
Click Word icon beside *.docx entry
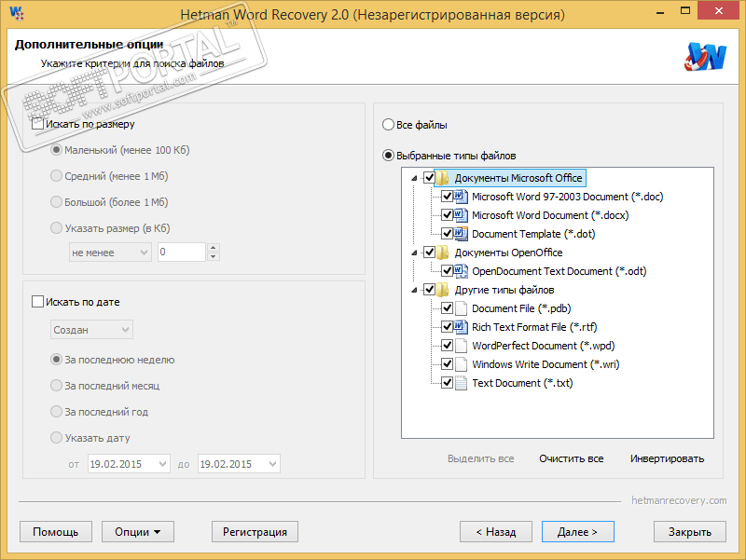point(461,215)
